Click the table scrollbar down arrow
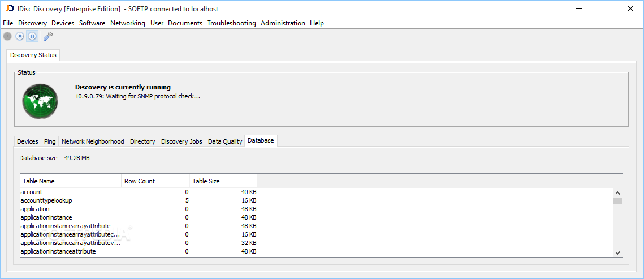The image size is (644, 279). click(x=617, y=253)
